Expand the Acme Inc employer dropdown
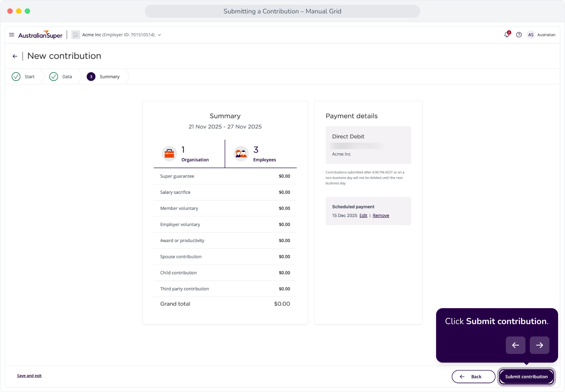The height and width of the screenshot is (392, 565). coord(159,35)
